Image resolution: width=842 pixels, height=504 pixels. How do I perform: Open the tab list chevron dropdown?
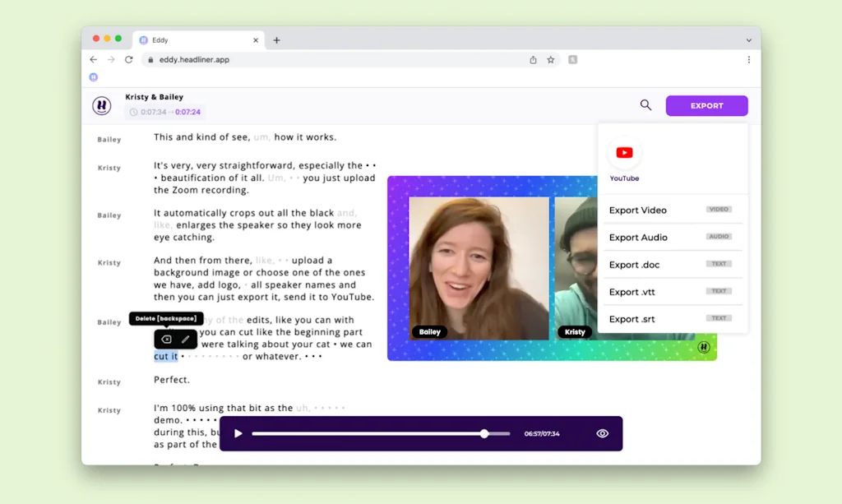point(748,40)
